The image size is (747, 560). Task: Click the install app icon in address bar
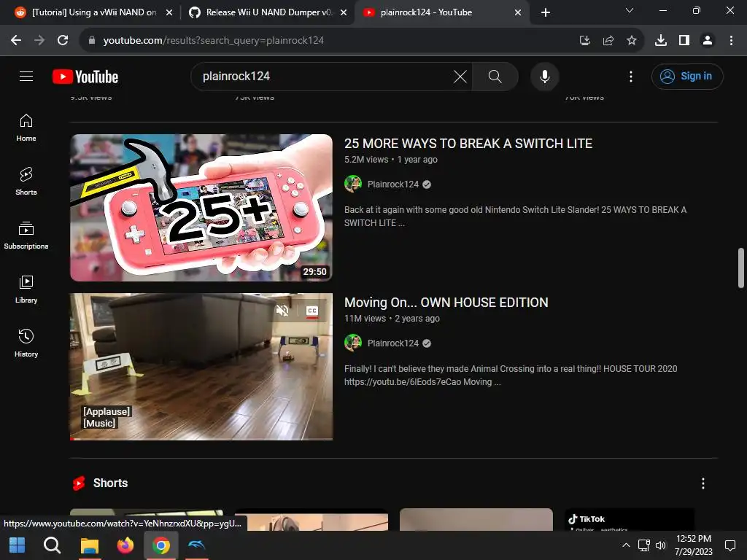(584, 41)
